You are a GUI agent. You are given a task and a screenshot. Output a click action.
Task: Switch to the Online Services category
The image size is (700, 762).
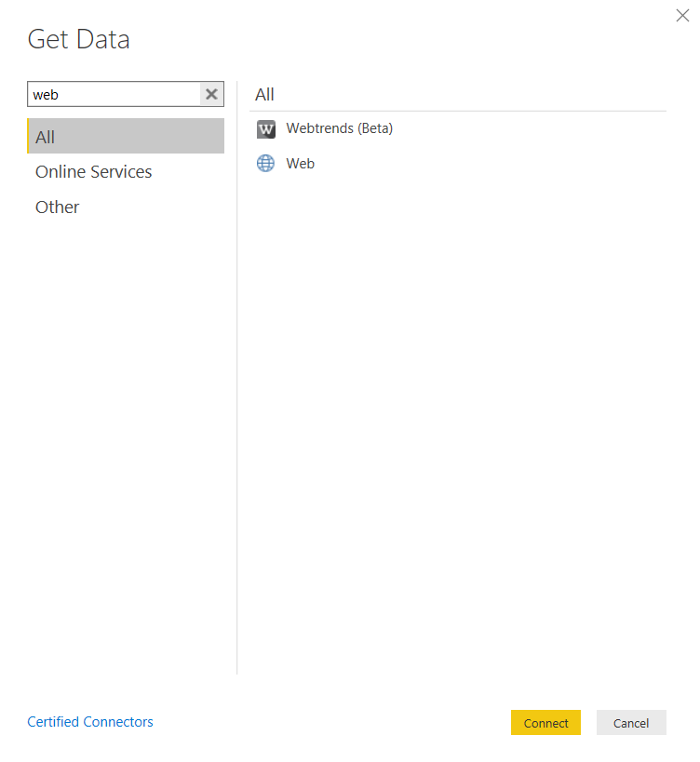tap(93, 172)
